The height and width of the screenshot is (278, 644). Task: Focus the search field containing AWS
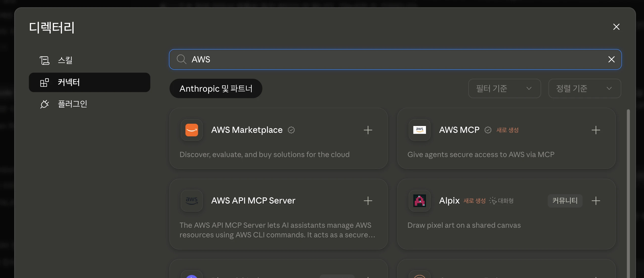395,59
